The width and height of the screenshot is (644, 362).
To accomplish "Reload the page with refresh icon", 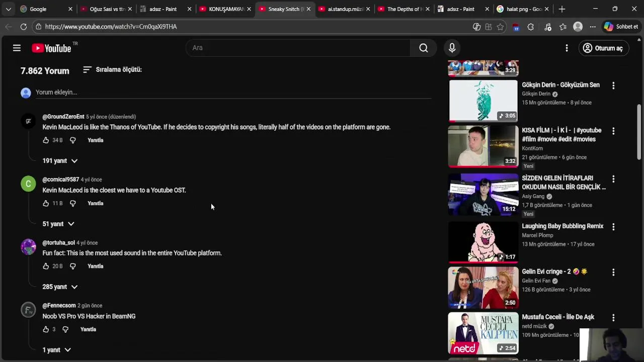I will [x=24, y=27].
